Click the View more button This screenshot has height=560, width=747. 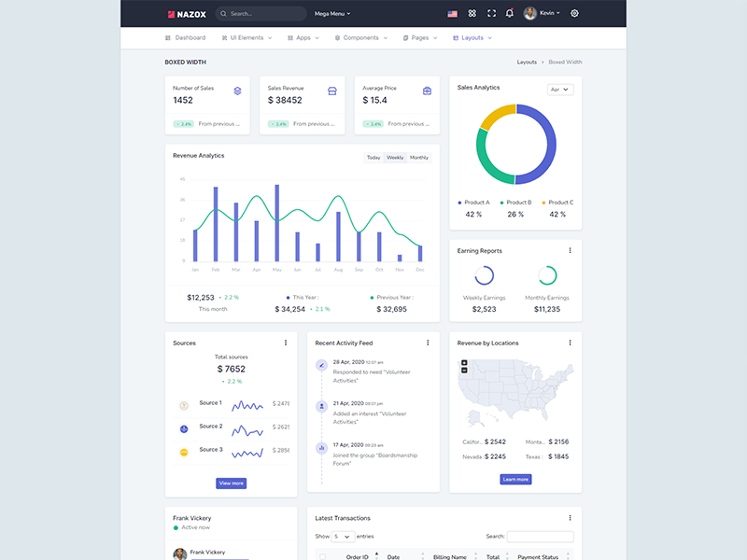[x=231, y=483]
